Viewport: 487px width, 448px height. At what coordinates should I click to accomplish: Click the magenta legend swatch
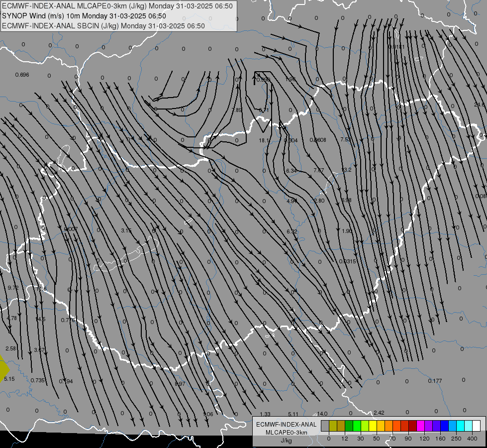pos(421,426)
